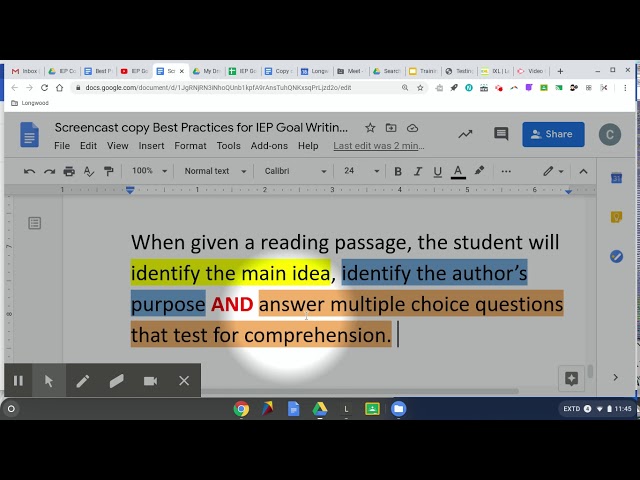
Task: Show the document outline icon
Action: coord(35,223)
